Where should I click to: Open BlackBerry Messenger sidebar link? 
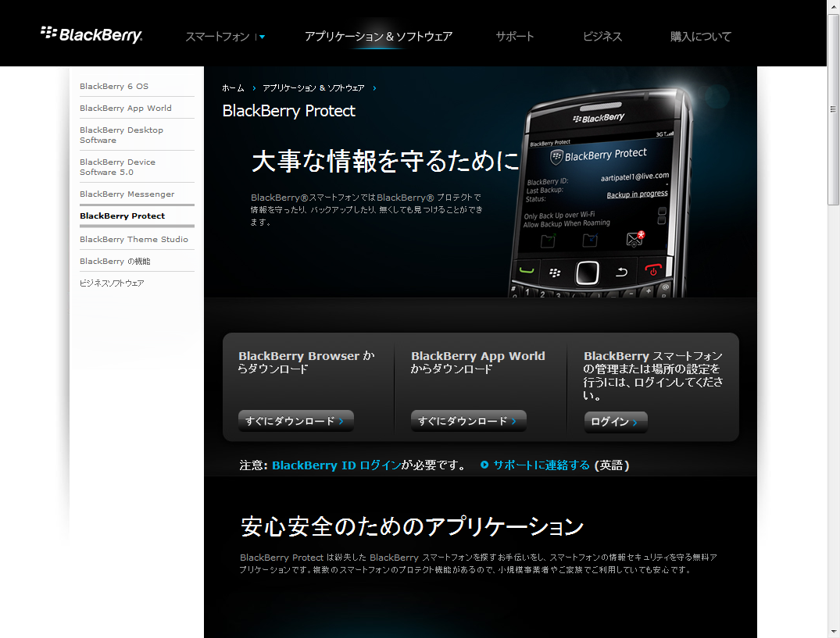coord(127,194)
